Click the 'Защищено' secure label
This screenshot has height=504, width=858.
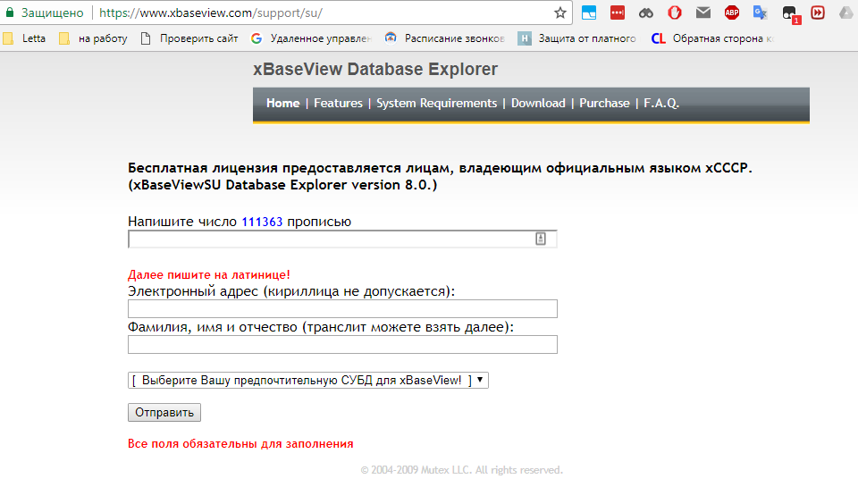53,13
